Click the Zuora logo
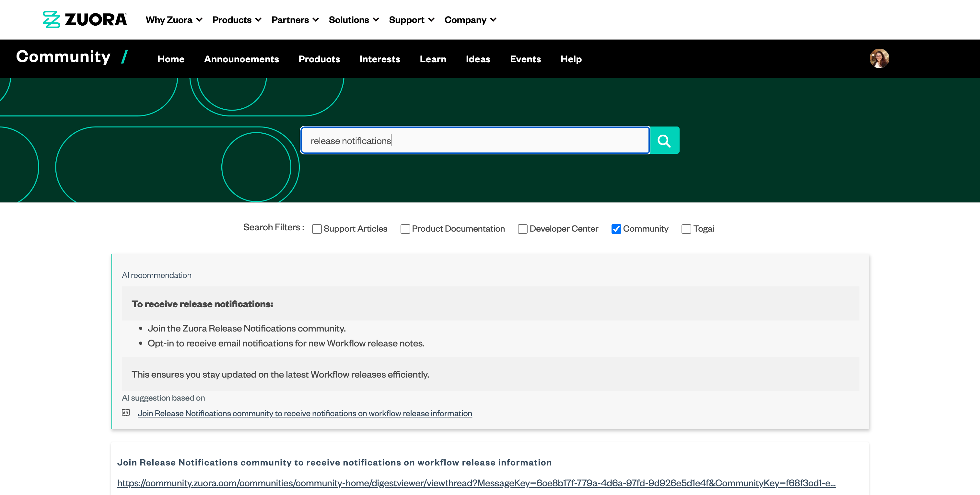The height and width of the screenshot is (495, 980). pos(85,19)
